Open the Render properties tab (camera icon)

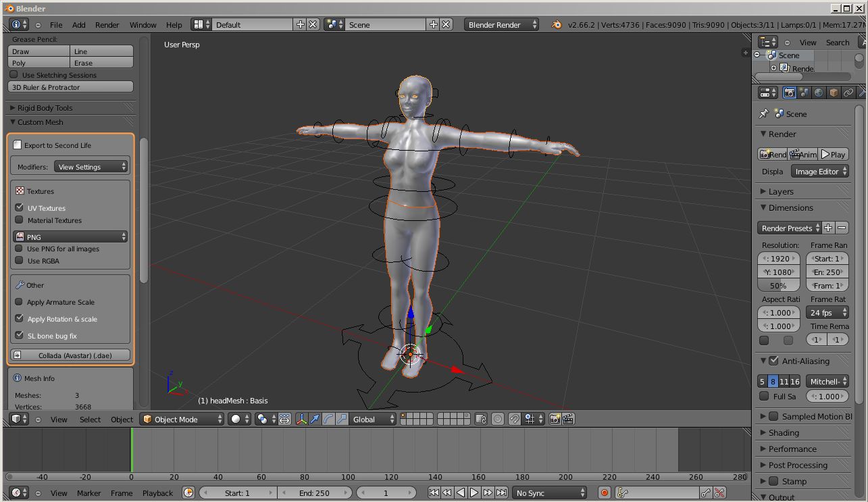click(789, 93)
